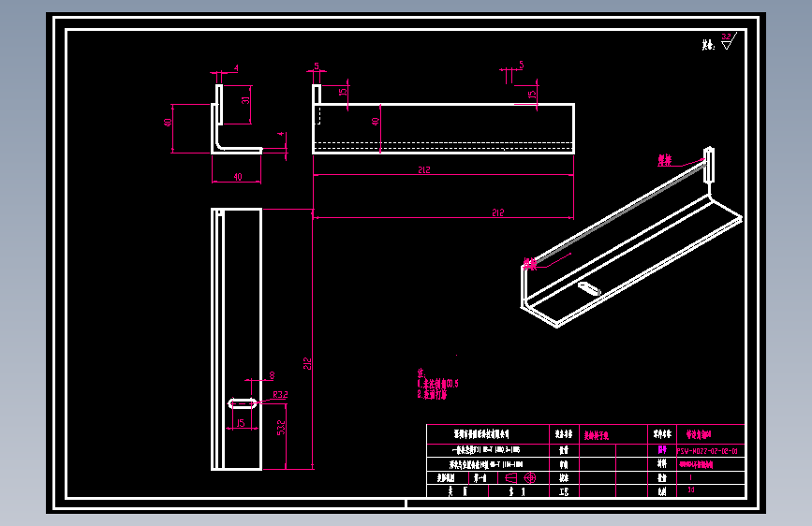Screen dimensions: 812x526
Task: Select the 31 dimension in the section view
Action: [245, 100]
